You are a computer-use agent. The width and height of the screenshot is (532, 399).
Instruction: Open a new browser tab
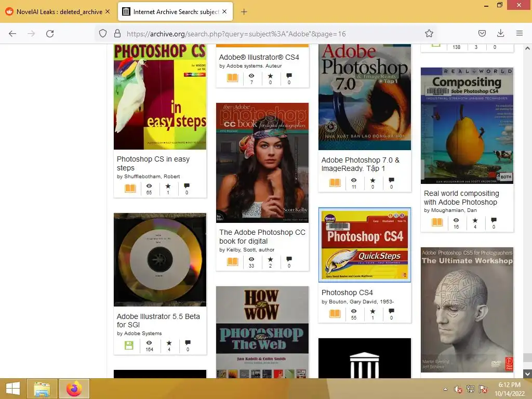point(244,12)
